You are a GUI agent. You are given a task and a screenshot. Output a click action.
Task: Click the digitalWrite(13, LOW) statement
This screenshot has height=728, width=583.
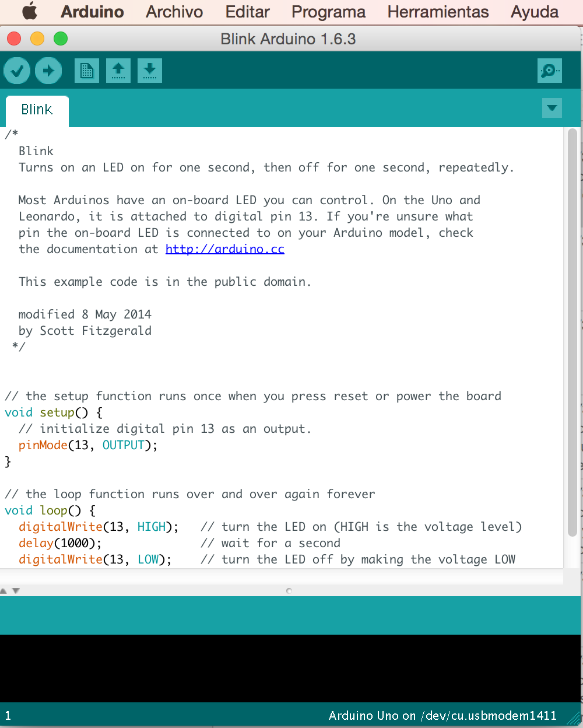coord(95,559)
